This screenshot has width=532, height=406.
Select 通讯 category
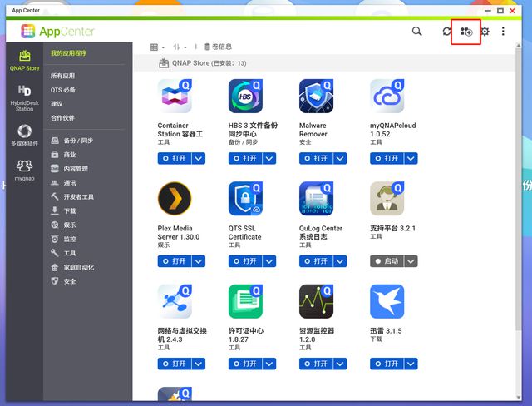[63, 183]
